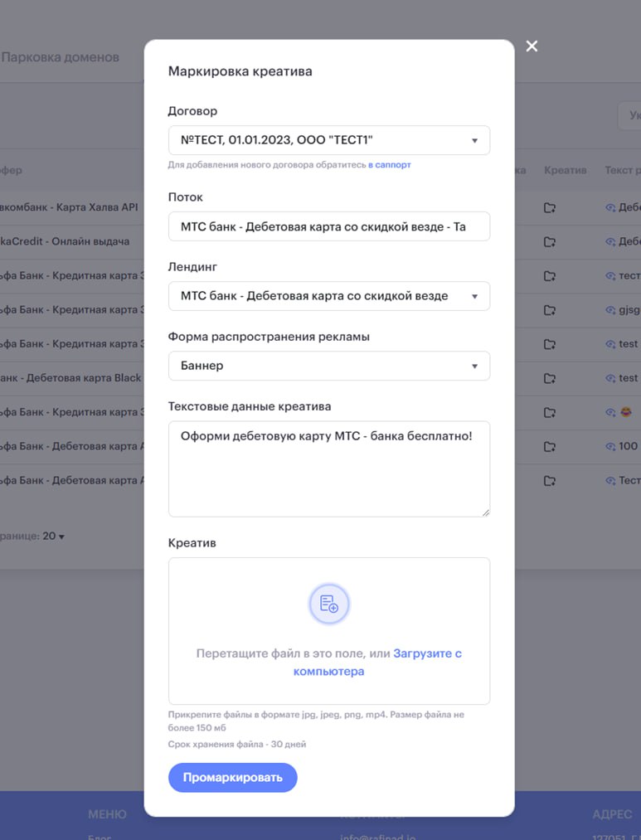Select the Дебетовая карта Black offer text
The height and width of the screenshot is (840, 641).
70,377
